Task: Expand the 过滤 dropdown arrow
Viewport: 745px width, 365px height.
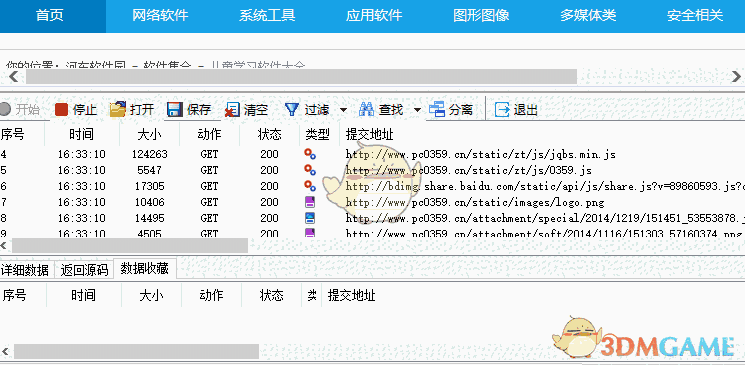Action: point(343,110)
